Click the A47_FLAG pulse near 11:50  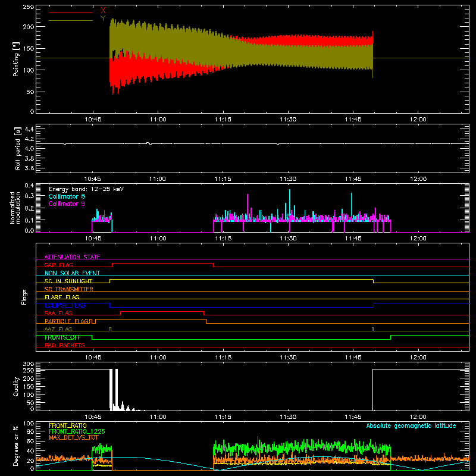373,330
